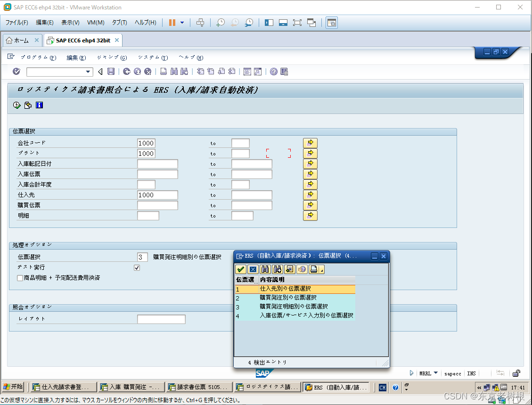Click the VMware Pause virtual machine icon
Viewport: 532px width, 405px height.
(x=172, y=23)
